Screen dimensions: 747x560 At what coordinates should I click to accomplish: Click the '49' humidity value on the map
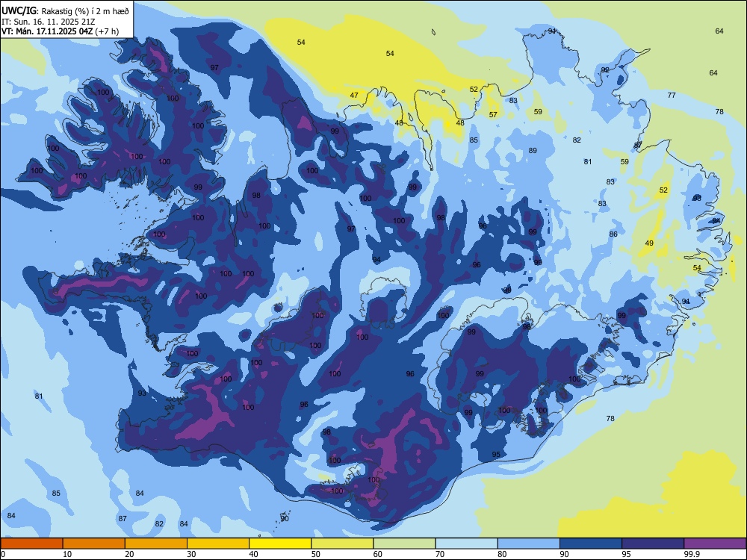pyautogui.click(x=649, y=243)
